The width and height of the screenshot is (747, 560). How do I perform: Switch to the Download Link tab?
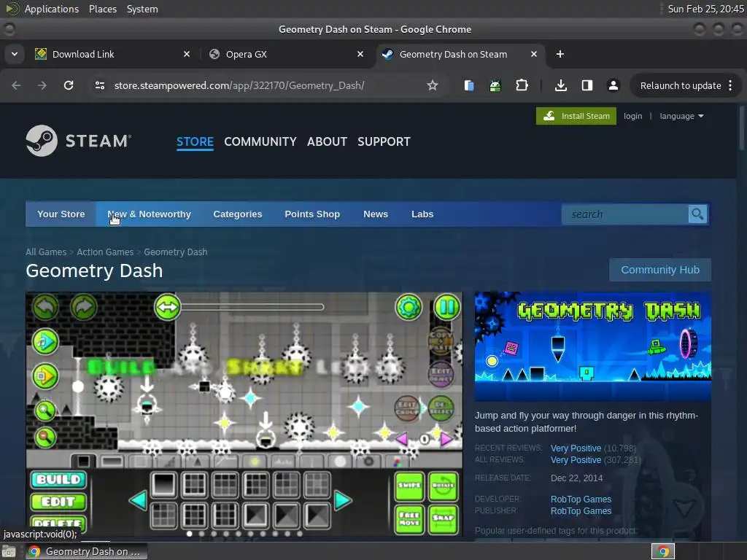coord(113,54)
